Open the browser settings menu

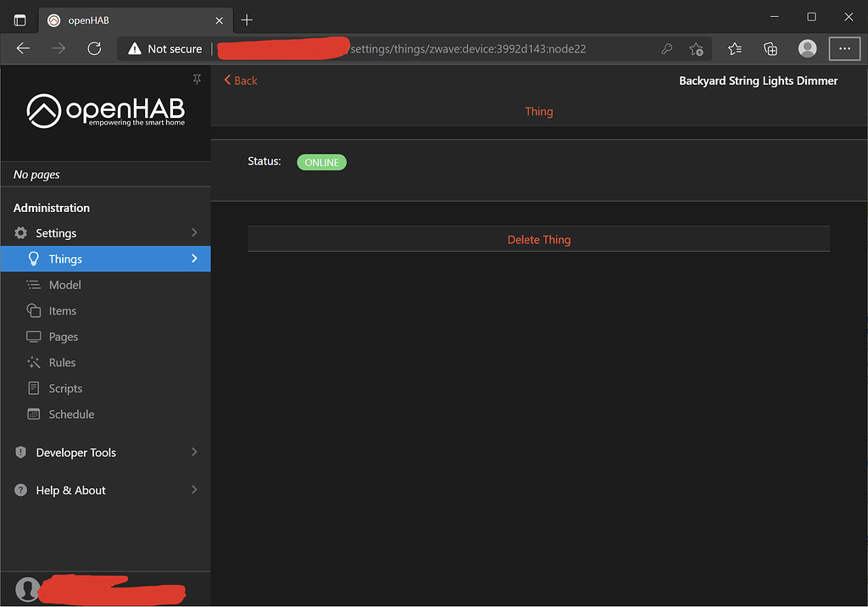(x=844, y=48)
